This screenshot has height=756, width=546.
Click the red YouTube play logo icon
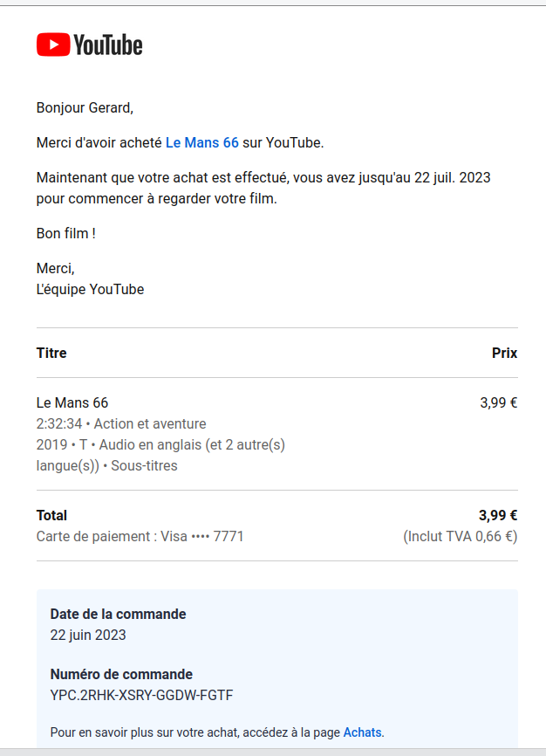pyautogui.click(x=53, y=45)
